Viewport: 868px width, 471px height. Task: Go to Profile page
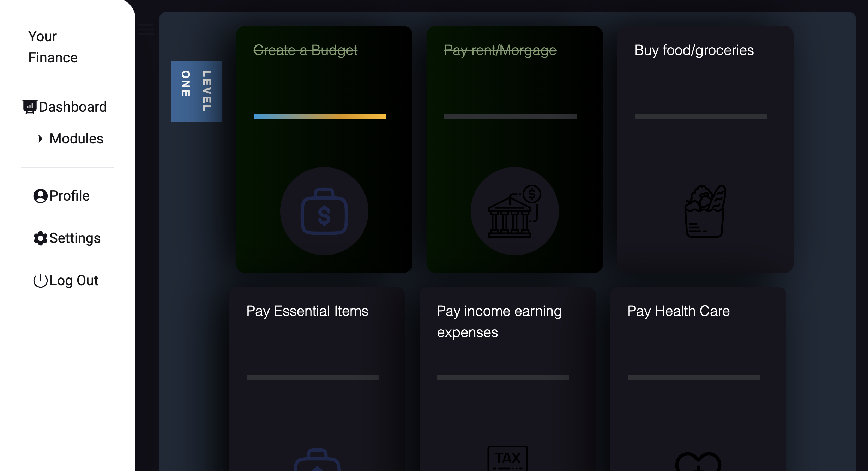[69, 196]
